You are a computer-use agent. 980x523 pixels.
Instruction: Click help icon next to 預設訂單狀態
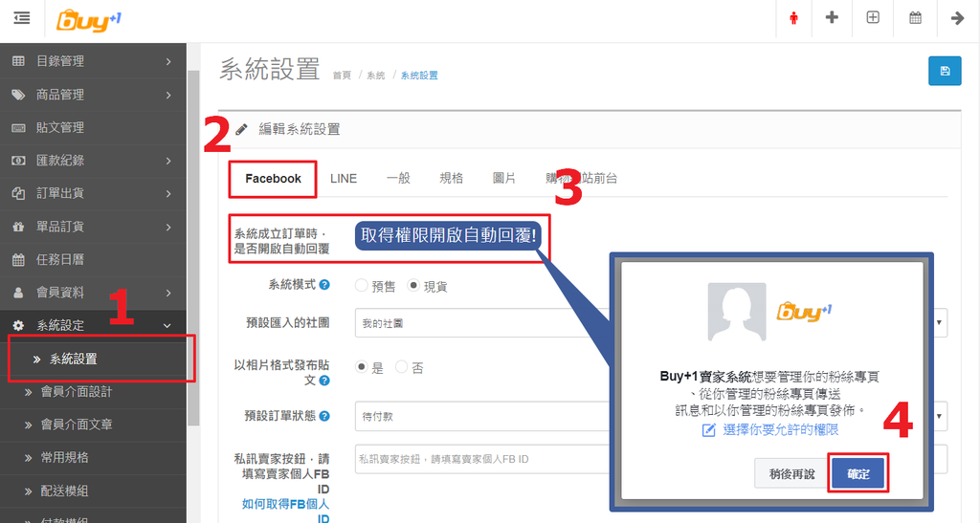click(x=324, y=416)
